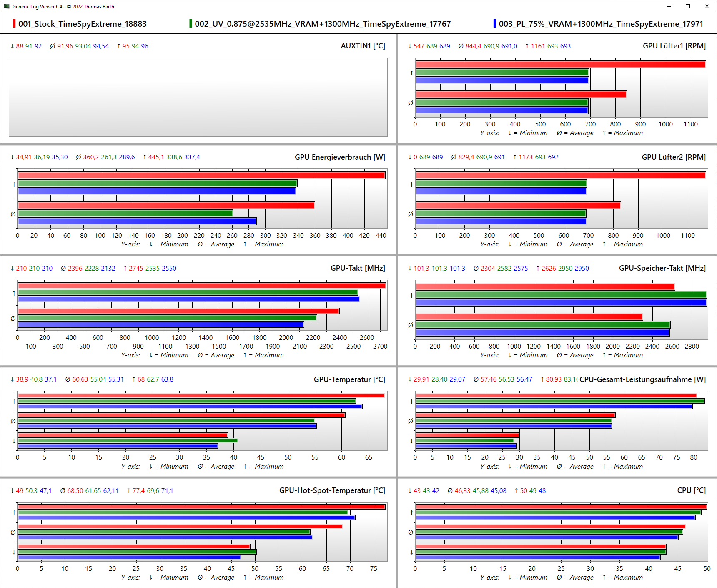Click red maximum bar in GPU-Hot-Spot-Temperatur chart

[201, 507]
